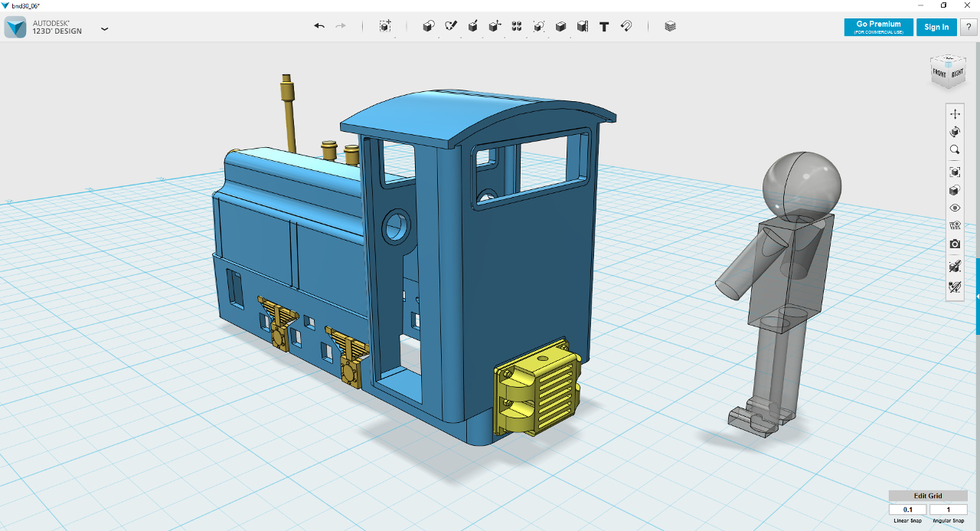
Task: Select the gray mannequin figure's head
Action: coord(802,186)
